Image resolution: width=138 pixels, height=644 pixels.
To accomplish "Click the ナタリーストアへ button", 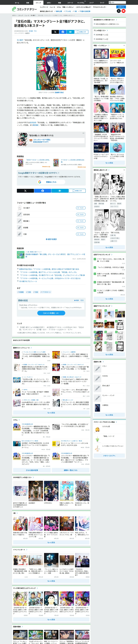I will [109, 456].
